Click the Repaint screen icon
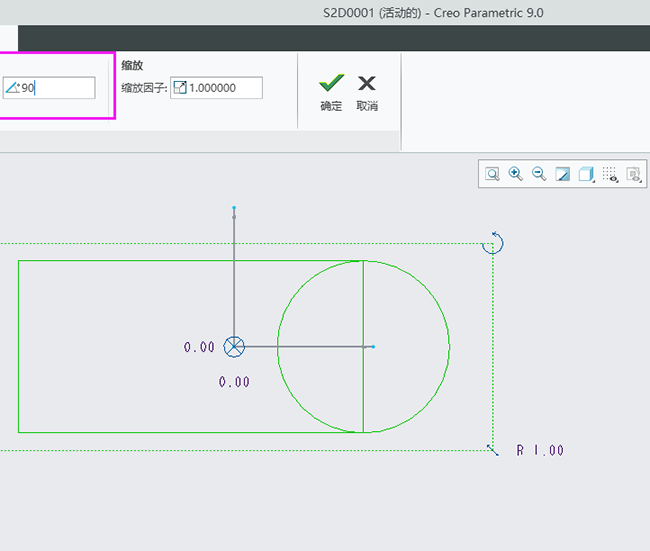Screen dimensions: 650x551 (x=563, y=174)
